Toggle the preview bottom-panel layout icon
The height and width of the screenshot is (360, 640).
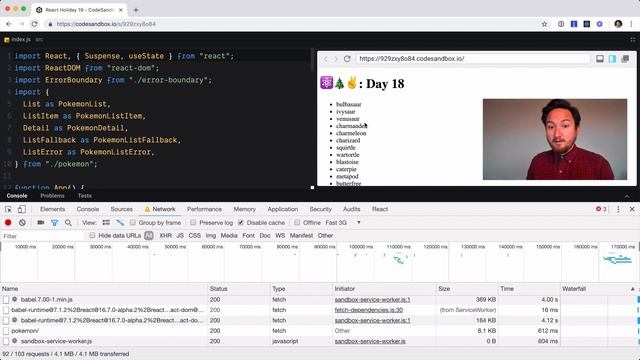coord(600,59)
